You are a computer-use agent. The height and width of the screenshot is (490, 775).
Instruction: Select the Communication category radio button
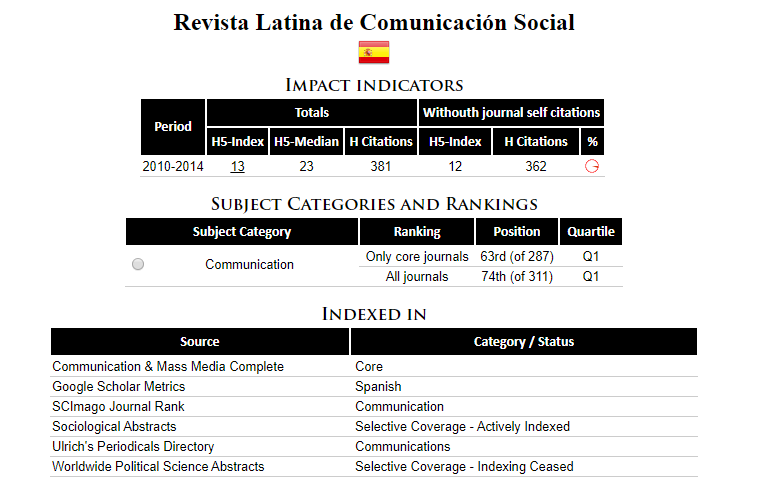[138, 264]
